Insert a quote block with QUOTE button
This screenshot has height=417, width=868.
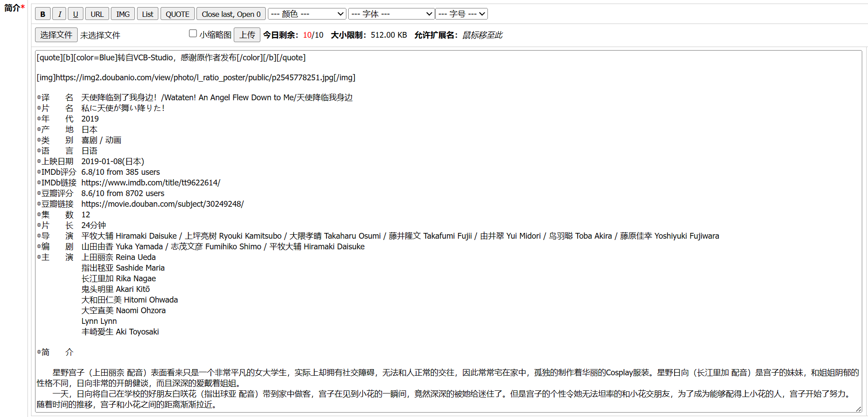pyautogui.click(x=177, y=14)
